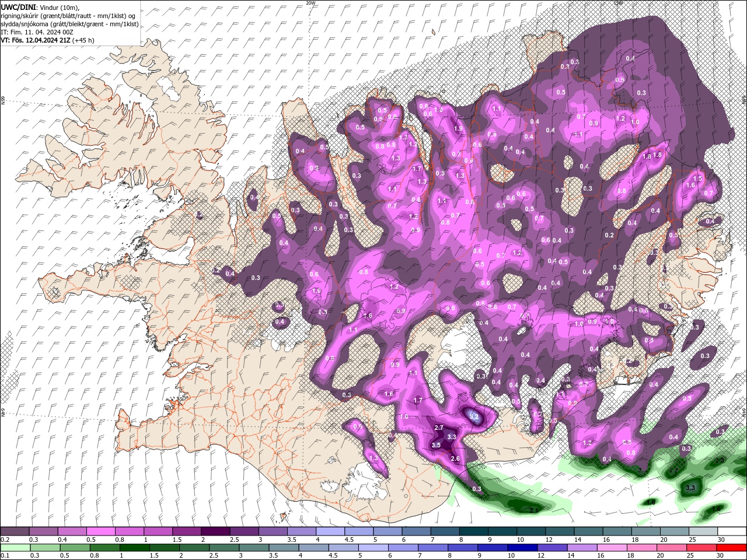
Task: Click the '0.1' label on the green rain scale
Action: [4, 556]
